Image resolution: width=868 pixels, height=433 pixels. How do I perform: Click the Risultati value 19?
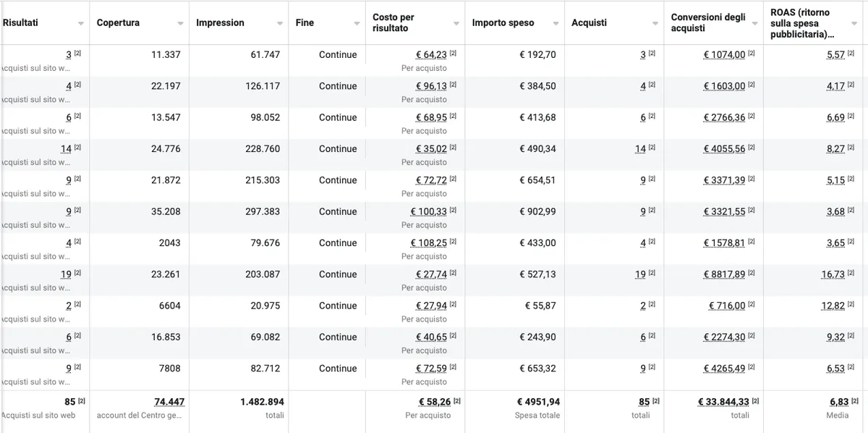pyautogui.click(x=66, y=274)
